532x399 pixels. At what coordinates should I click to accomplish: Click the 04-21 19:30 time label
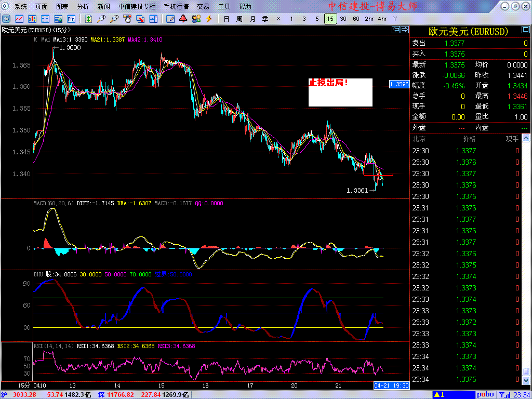tap(392, 385)
